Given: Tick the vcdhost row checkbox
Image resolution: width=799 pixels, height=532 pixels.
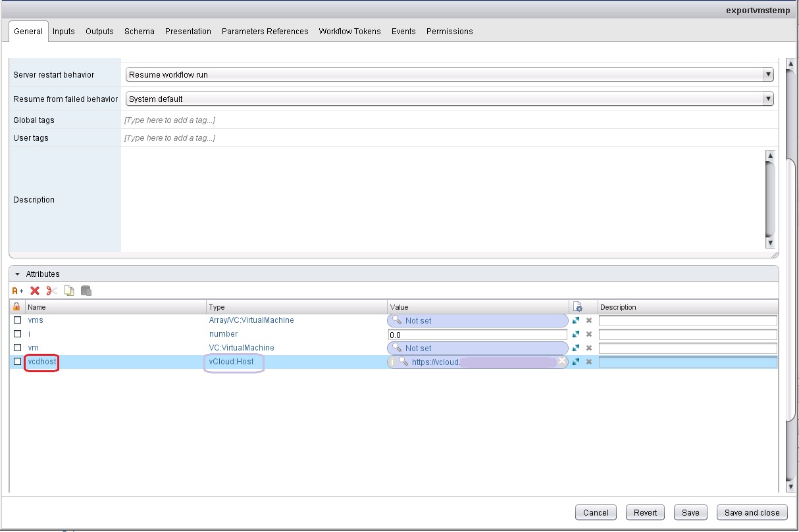Looking at the screenshot, I should coord(16,361).
